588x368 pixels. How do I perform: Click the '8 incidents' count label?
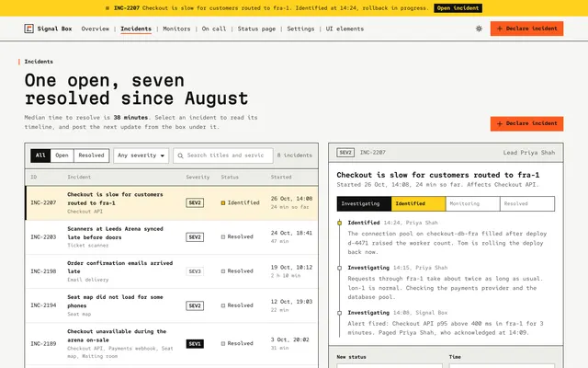(294, 155)
